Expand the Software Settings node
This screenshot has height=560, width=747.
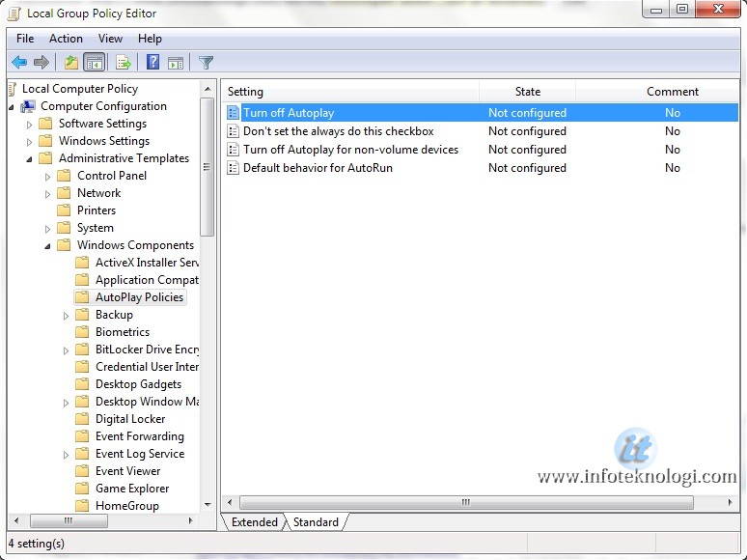click(x=30, y=125)
